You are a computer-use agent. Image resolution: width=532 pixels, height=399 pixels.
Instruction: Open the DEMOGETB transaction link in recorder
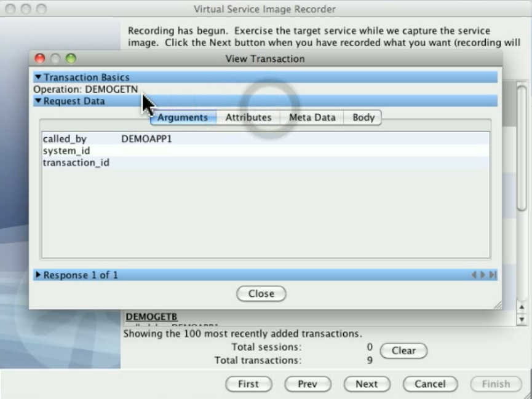151,317
